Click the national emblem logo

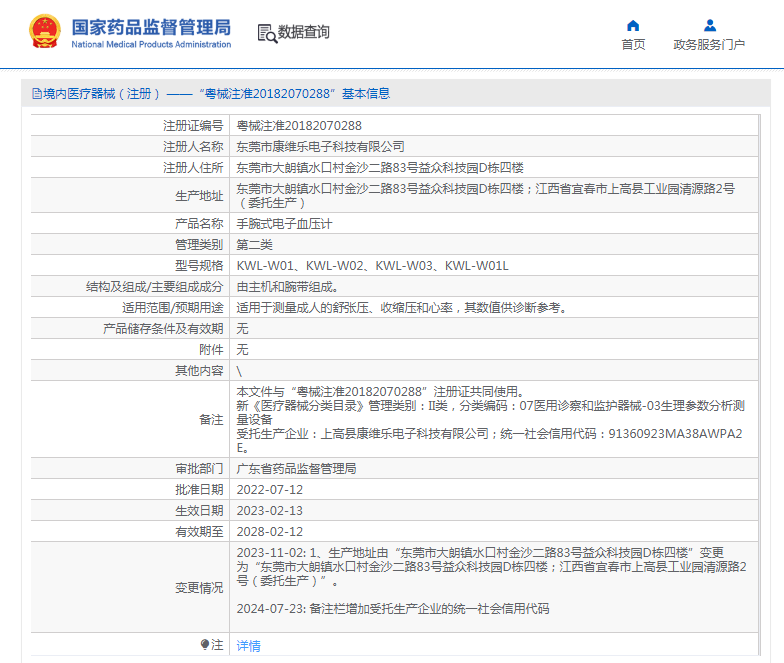point(45,31)
